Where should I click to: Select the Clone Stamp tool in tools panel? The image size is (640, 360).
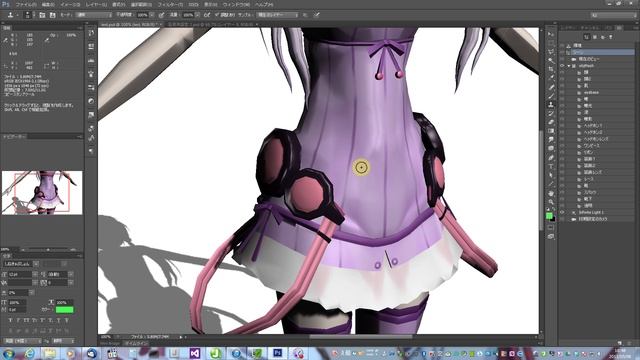coord(551,104)
